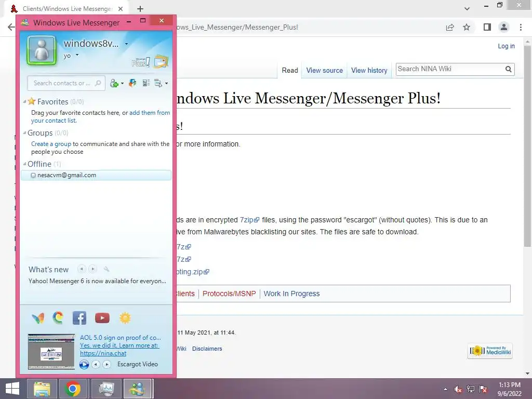
Task: Open the display name dropdown arrow
Action: pos(127,44)
